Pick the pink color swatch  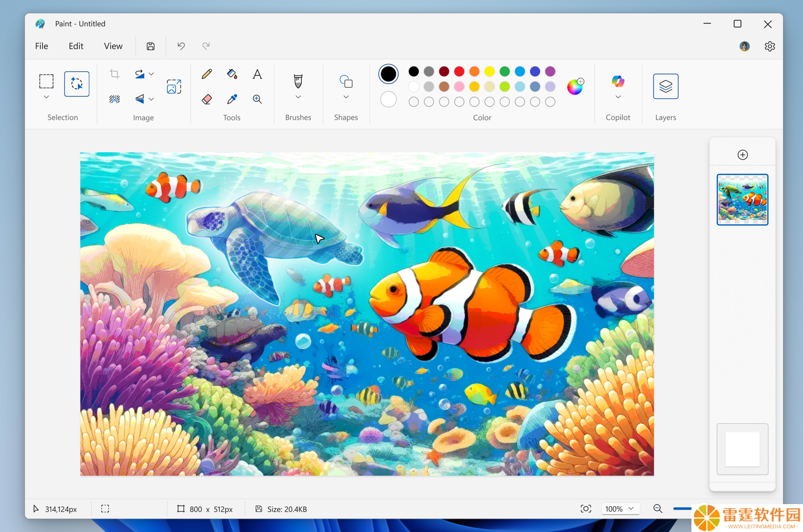pos(459,86)
